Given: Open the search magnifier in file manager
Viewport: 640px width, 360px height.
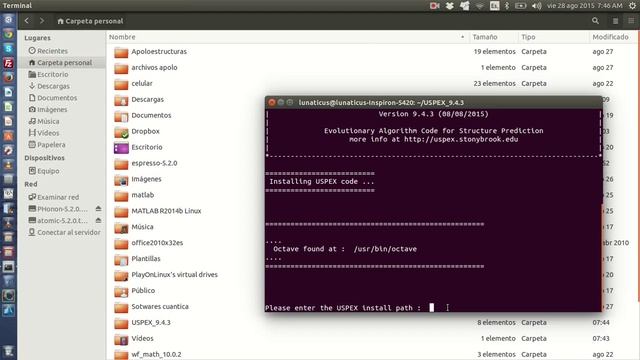Looking at the screenshot, I should click(x=595, y=20).
